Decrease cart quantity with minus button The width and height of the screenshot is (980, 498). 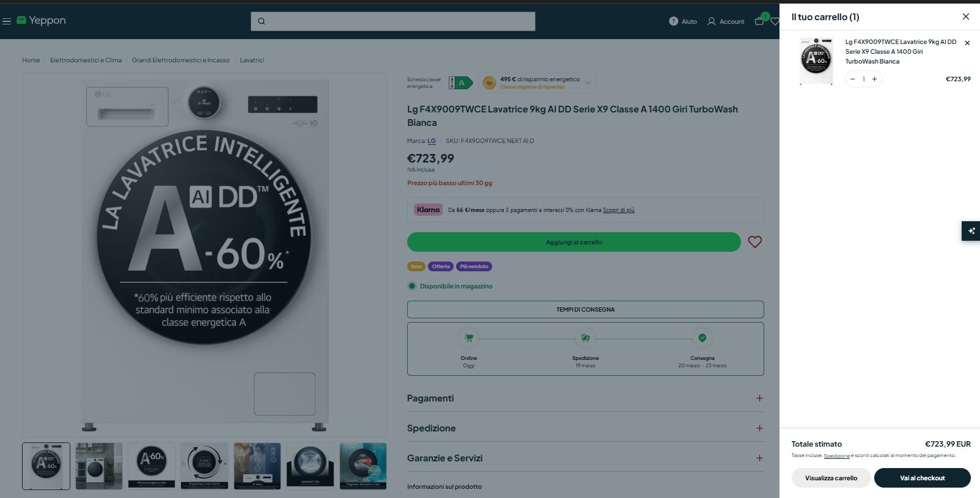(853, 79)
